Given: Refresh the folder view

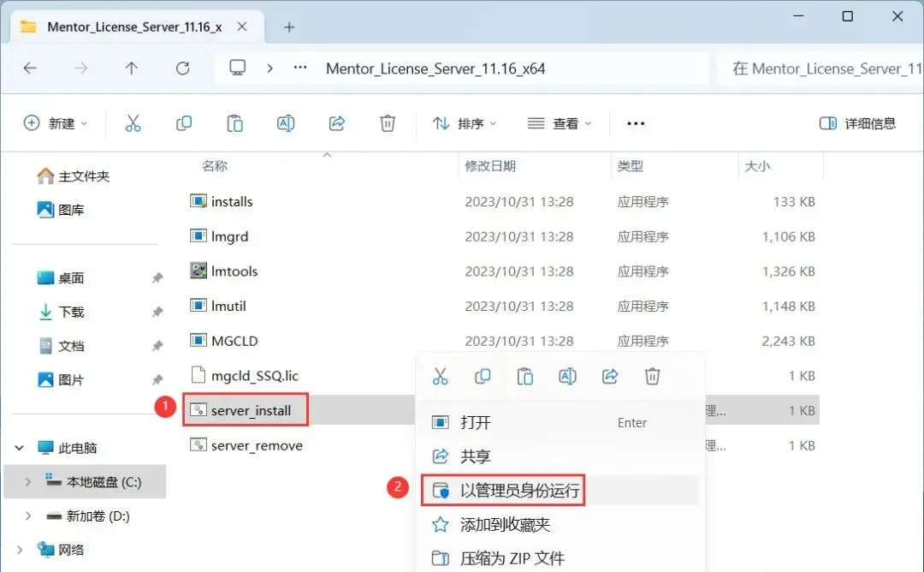Looking at the screenshot, I should [183, 69].
